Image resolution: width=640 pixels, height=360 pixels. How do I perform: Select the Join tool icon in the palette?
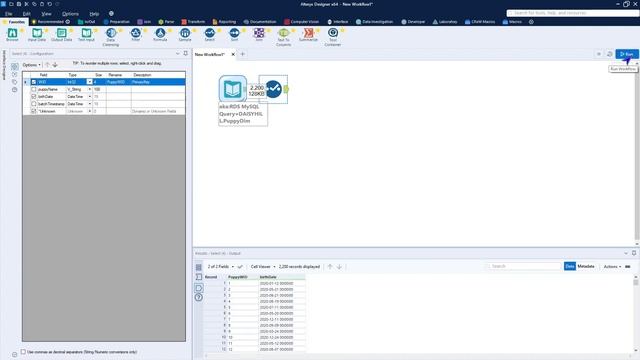(x=259, y=33)
